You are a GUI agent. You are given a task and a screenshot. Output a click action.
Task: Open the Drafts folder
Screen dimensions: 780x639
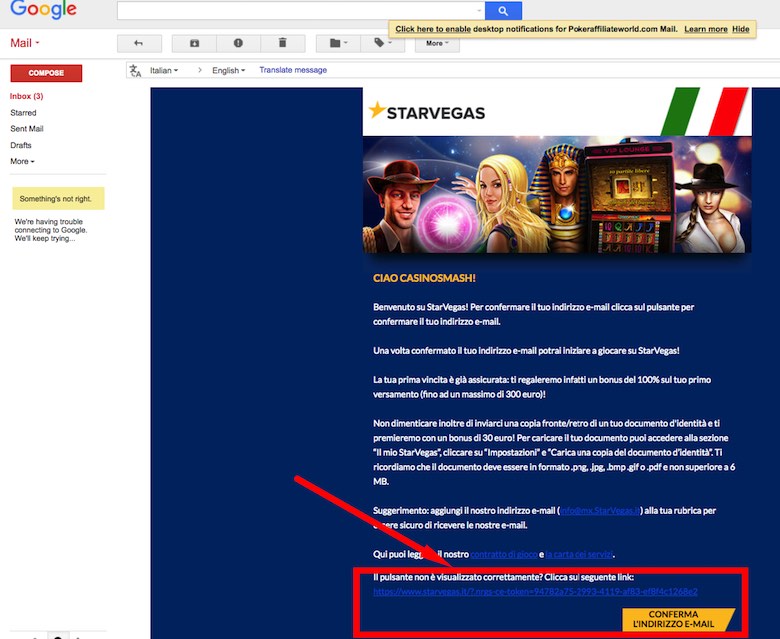tap(21, 145)
